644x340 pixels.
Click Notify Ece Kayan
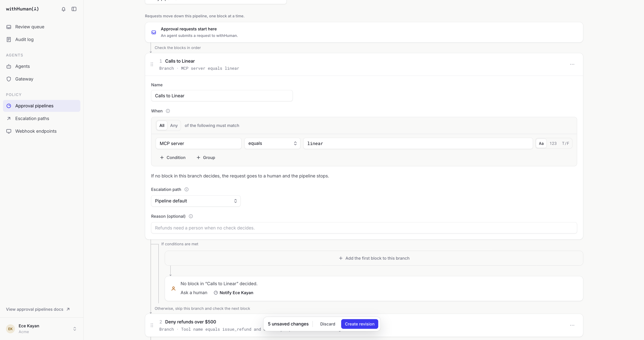coord(233,293)
